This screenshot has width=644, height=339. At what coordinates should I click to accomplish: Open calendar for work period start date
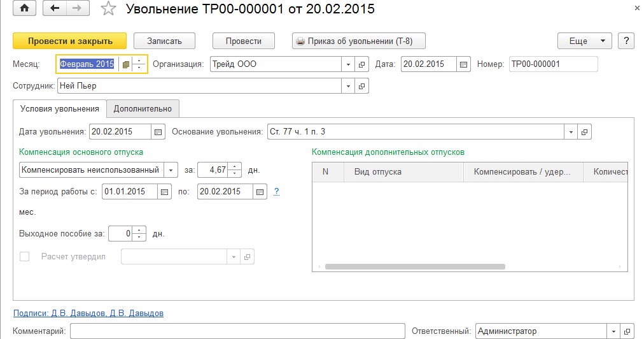click(x=164, y=191)
